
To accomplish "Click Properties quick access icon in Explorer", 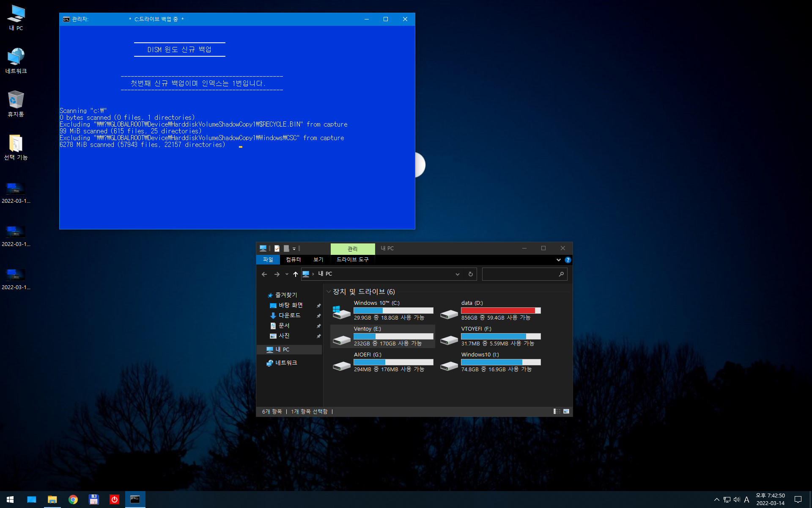I will 277,248.
